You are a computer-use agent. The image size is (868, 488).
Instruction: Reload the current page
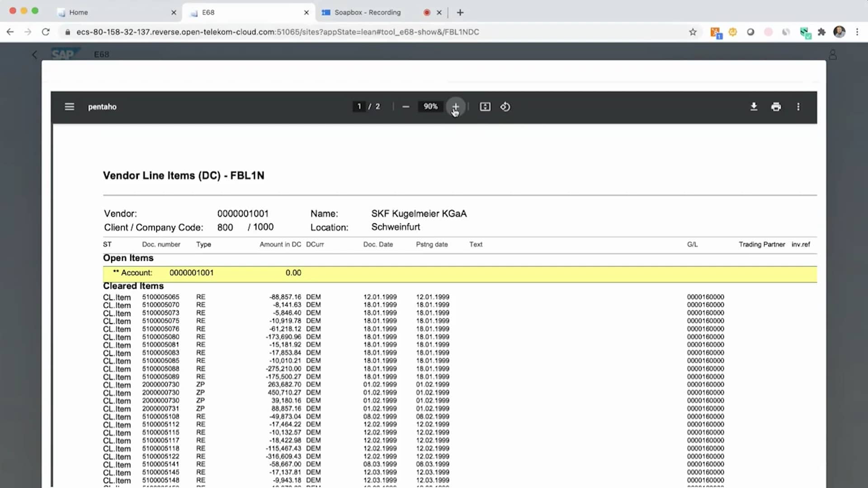click(46, 32)
